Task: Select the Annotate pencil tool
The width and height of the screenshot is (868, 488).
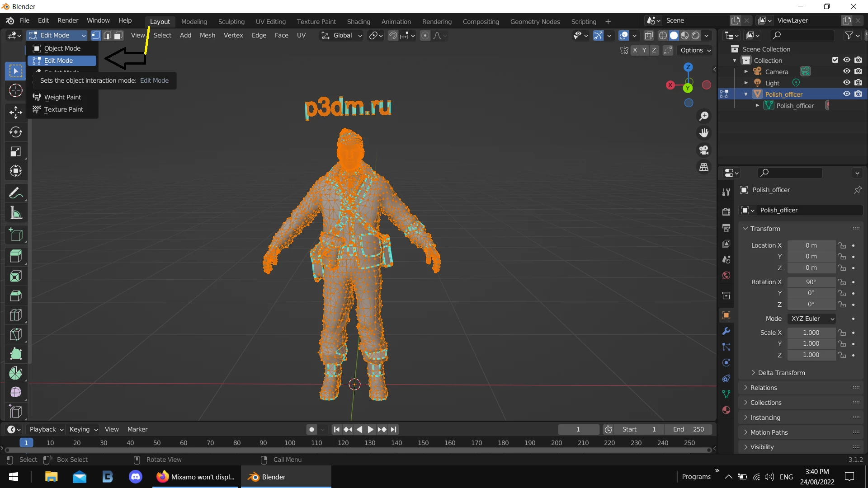Action: [x=16, y=193]
